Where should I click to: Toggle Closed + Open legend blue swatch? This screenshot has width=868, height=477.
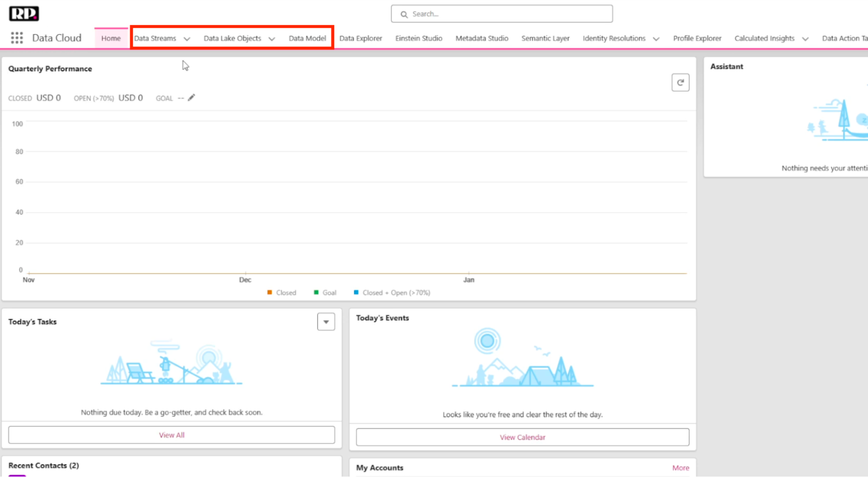pos(356,292)
